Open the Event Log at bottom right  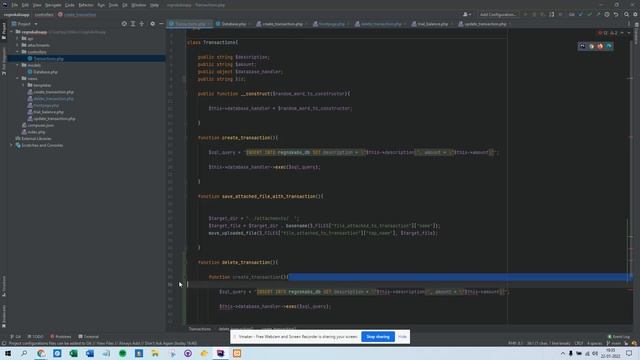coord(619,337)
